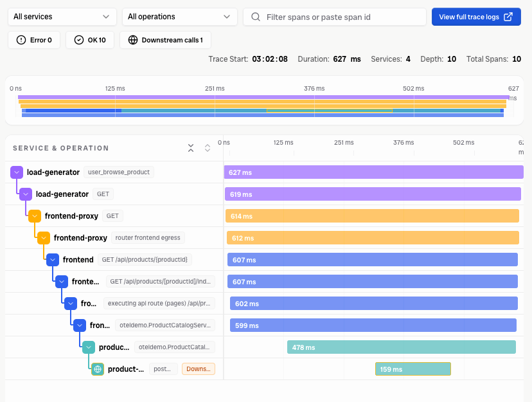Click the search magnifier icon

(256, 17)
